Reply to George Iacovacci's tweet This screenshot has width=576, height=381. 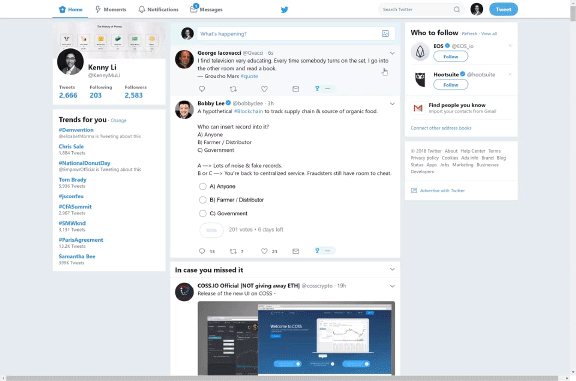click(x=202, y=89)
